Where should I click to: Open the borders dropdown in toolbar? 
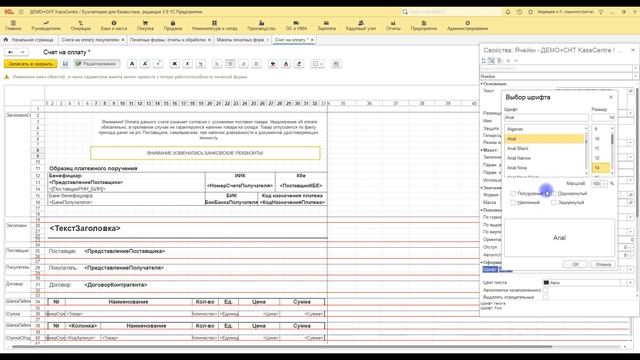tap(317, 64)
